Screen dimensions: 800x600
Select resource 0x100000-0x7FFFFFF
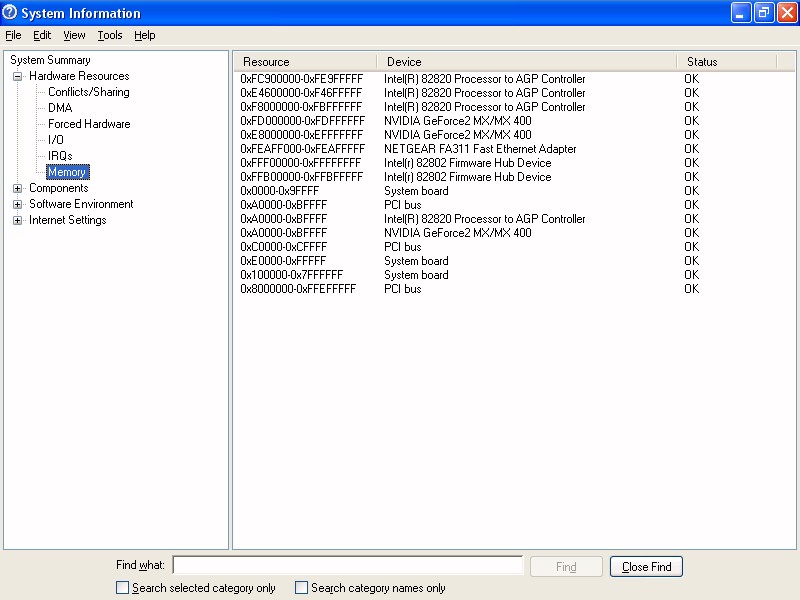click(x=292, y=275)
